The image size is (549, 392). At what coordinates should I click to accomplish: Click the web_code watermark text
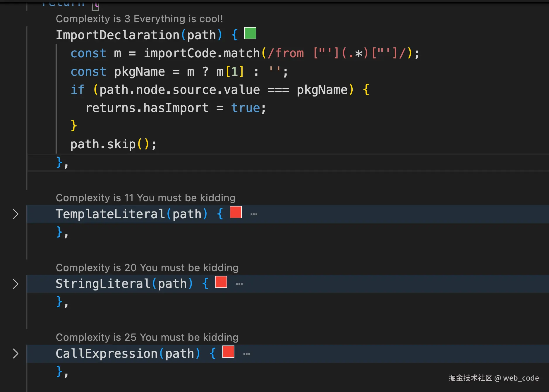pyautogui.click(x=521, y=378)
